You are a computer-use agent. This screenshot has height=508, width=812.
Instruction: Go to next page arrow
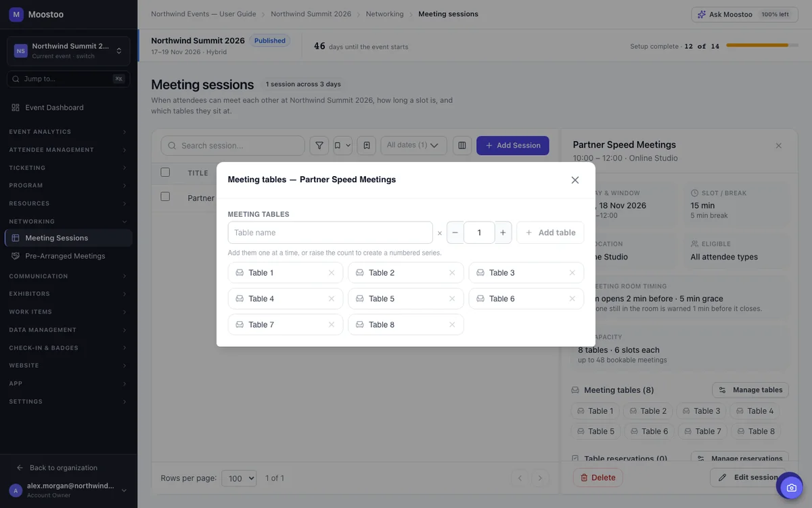coord(540,478)
